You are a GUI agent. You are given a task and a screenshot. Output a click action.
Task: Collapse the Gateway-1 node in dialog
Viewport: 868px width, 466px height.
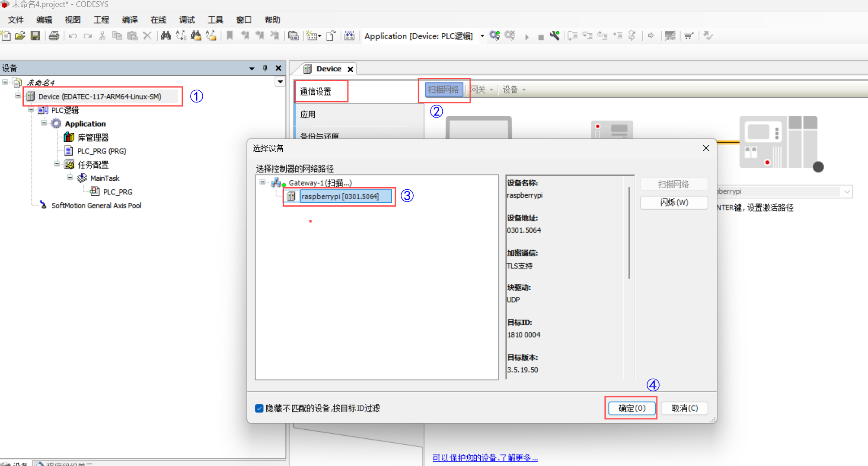click(262, 182)
